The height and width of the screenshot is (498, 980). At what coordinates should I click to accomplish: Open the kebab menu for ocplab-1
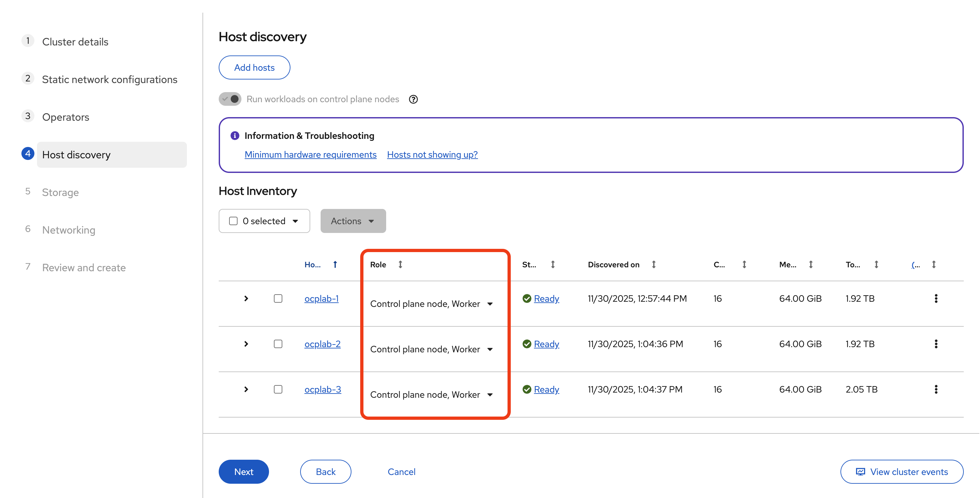936,298
